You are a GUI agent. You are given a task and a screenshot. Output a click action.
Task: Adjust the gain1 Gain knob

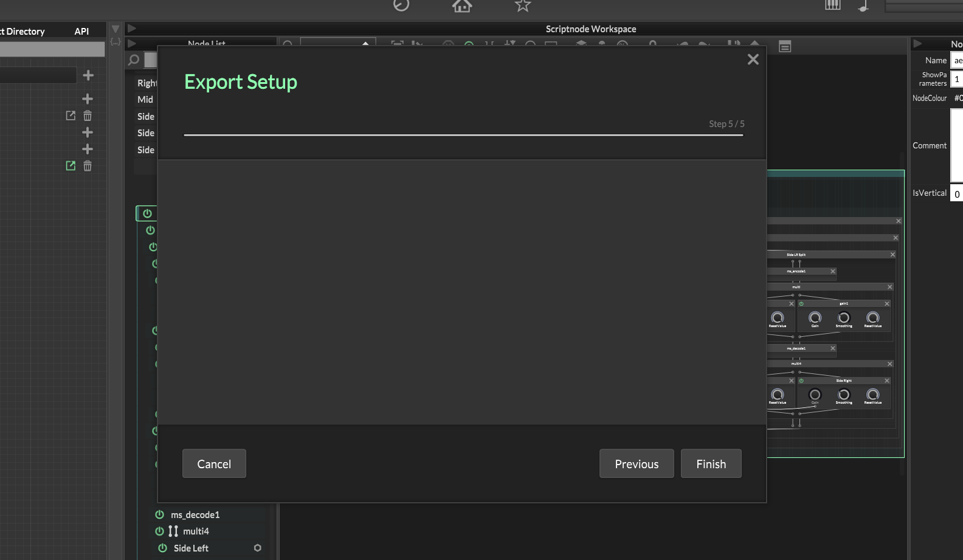(x=815, y=318)
